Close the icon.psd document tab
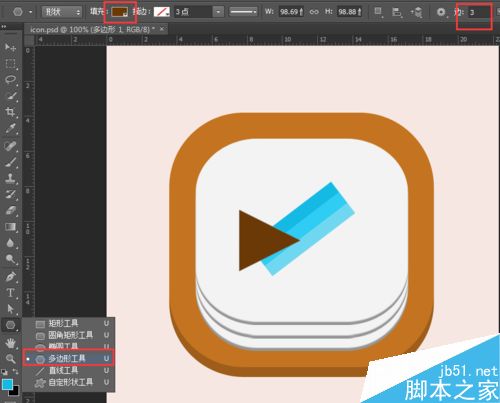Image resolution: width=500 pixels, height=403 pixels. click(x=162, y=29)
